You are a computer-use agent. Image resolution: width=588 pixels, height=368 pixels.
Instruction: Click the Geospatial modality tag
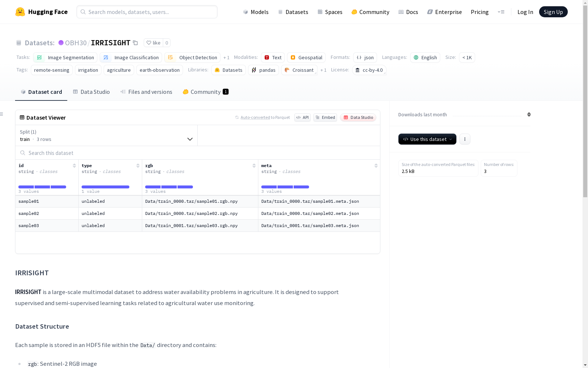pyautogui.click(x=306, y=57)
